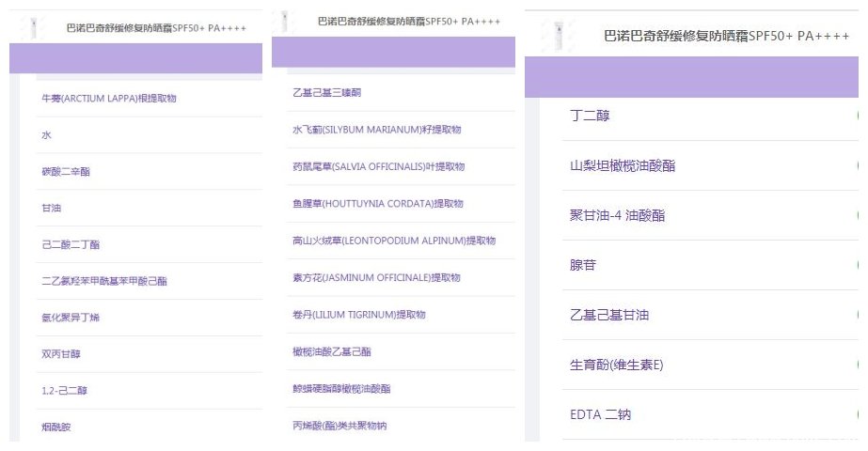Click the 鱼腥草(HOUTTUYNIA CORDATA)提取物 ingredient
The width and height of the screenshot is (868, 451).
378,204
